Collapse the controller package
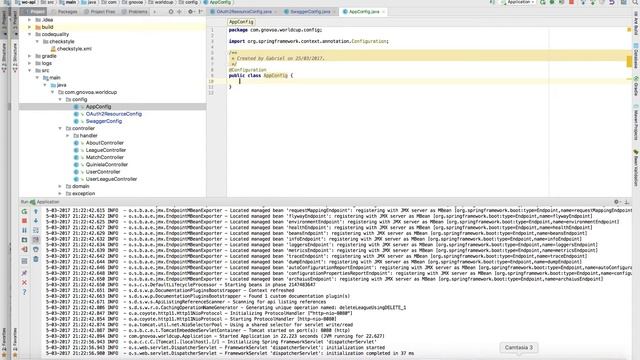This screenshot has width=640, height=360. click(60, 128)
